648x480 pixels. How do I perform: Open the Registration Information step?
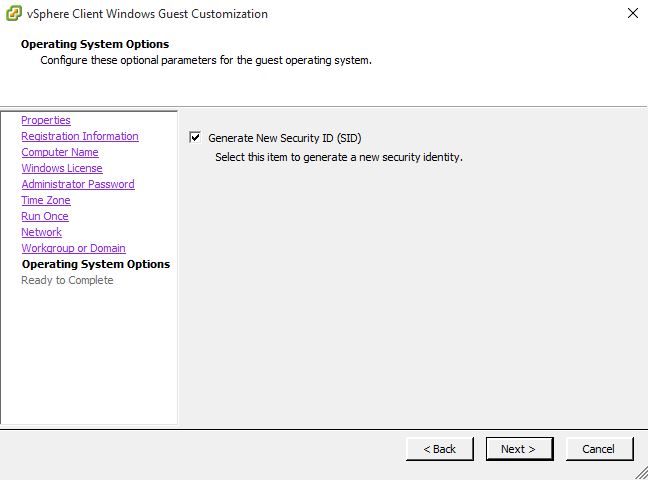[x=80, y=136]
